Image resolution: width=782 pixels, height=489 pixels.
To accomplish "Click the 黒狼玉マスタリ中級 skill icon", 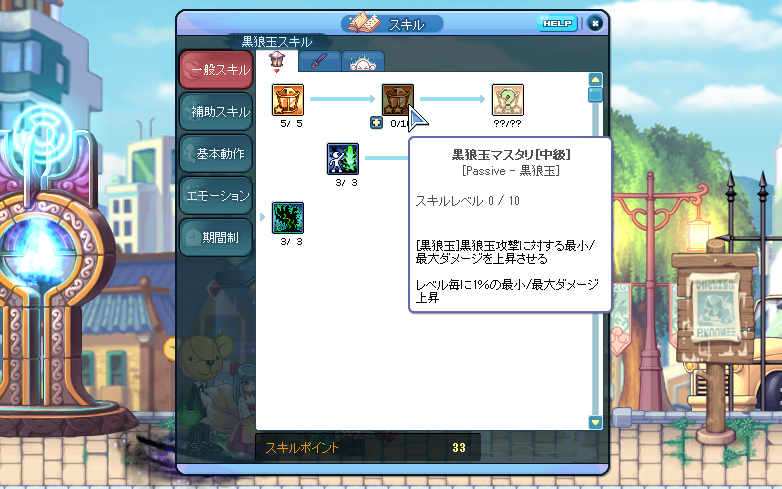I will tap(397, 100).
